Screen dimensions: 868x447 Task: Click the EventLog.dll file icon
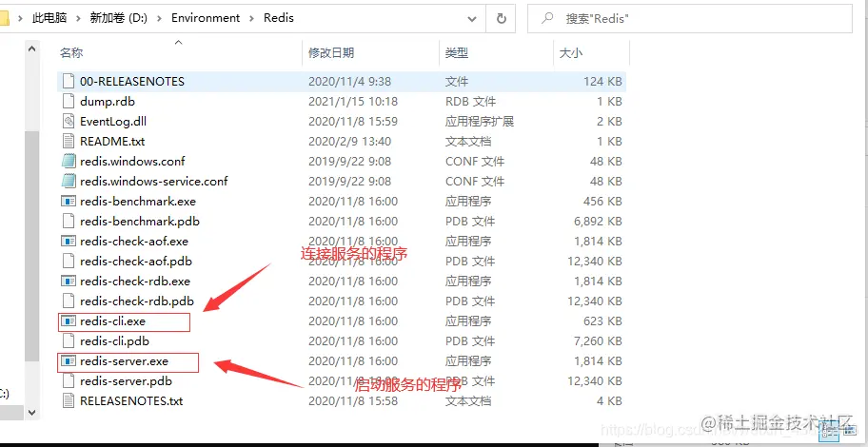click(x=69, y=121)
